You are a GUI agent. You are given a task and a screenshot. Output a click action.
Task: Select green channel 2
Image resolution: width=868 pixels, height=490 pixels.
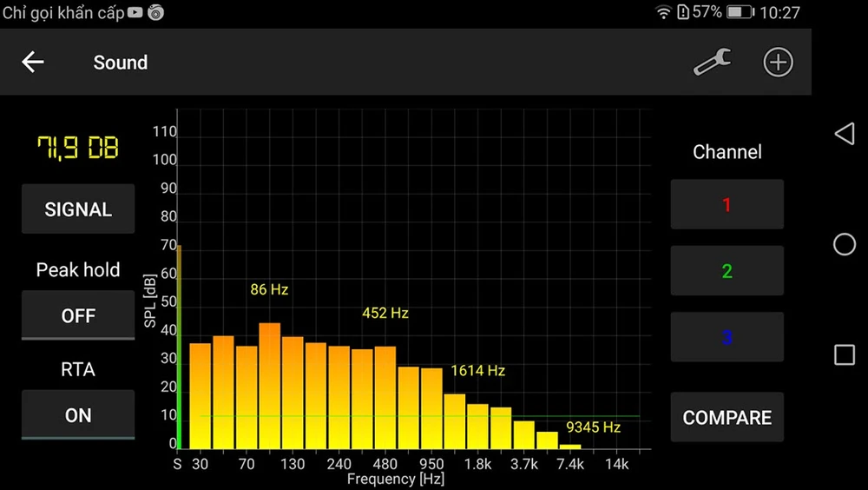(727, 271)
